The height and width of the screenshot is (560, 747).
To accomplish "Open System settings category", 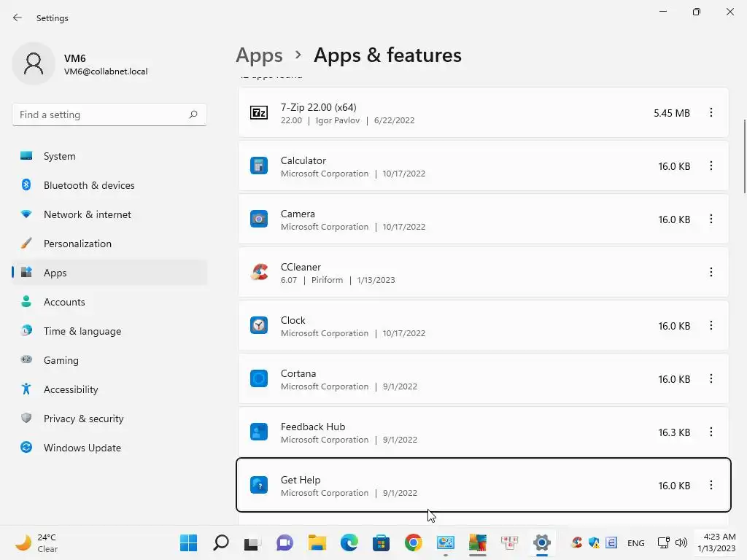I will click(109, 156).
